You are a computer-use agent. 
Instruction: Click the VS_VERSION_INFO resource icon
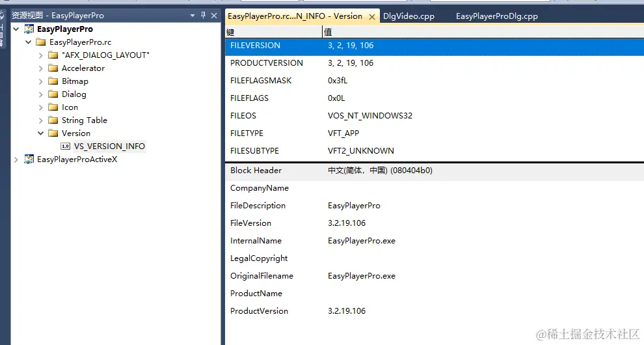(x=65, y=146)
